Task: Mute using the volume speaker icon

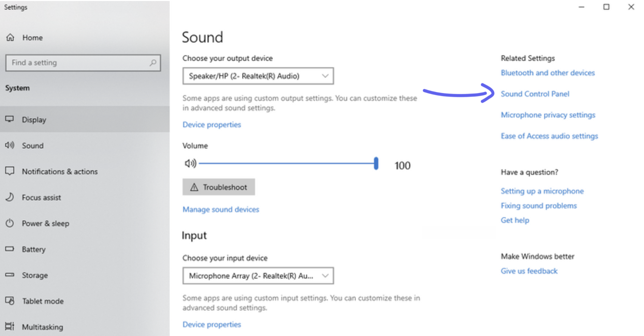Action: click(190, 164)
